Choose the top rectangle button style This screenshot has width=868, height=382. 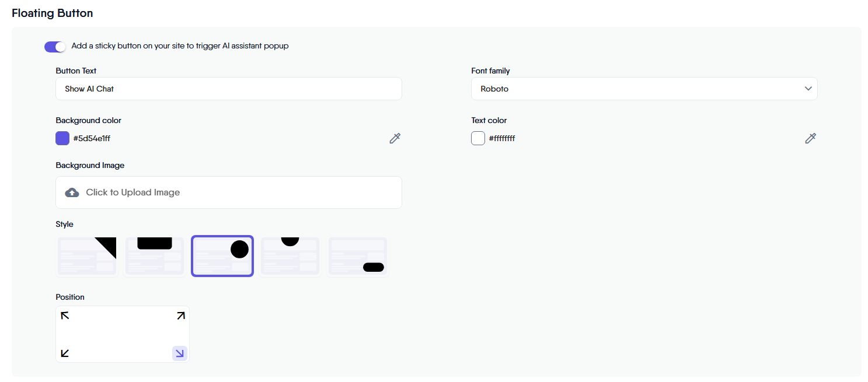click(x=155, y=256)
